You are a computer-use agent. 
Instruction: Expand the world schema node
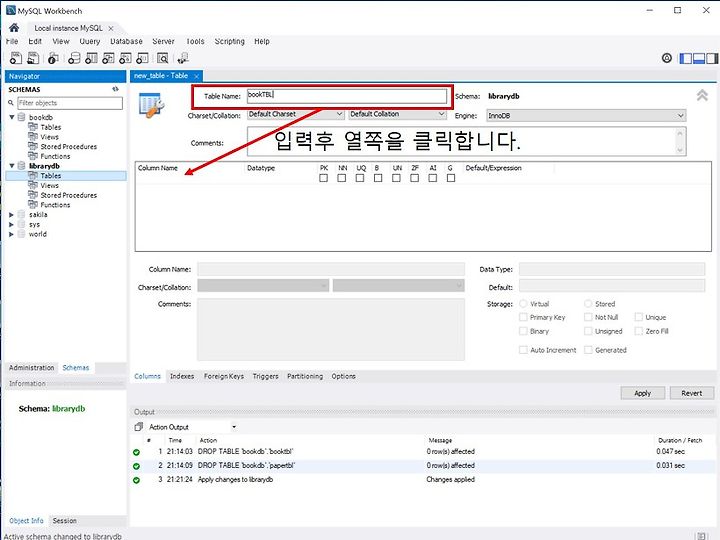click(x=11, y=234)
